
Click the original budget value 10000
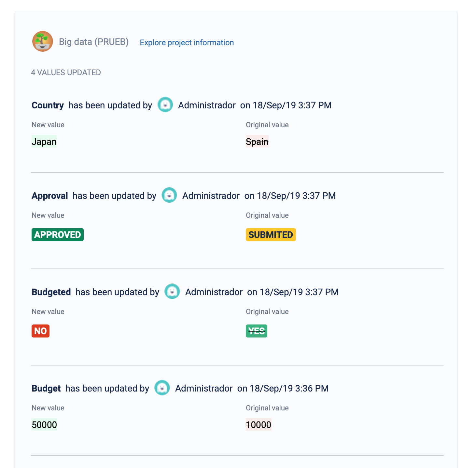tap(259, 425)
